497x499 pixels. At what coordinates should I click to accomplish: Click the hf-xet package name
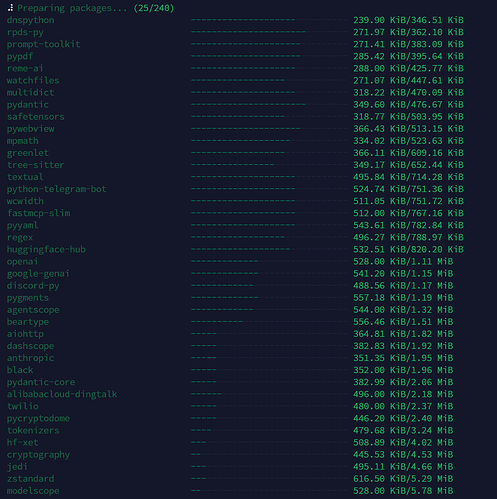click(22, 442)
